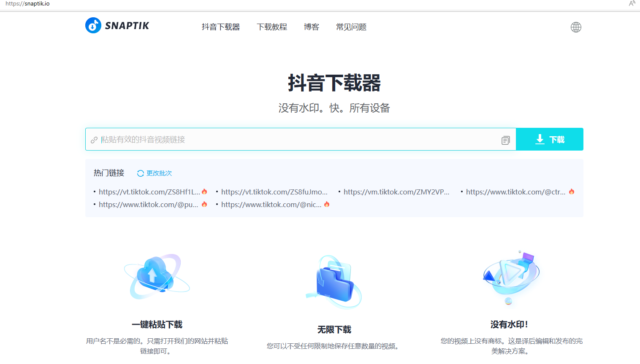Click the snaptik.io address bar URL
This screenshot has width=640, height=364.
[x=27, y=3]
